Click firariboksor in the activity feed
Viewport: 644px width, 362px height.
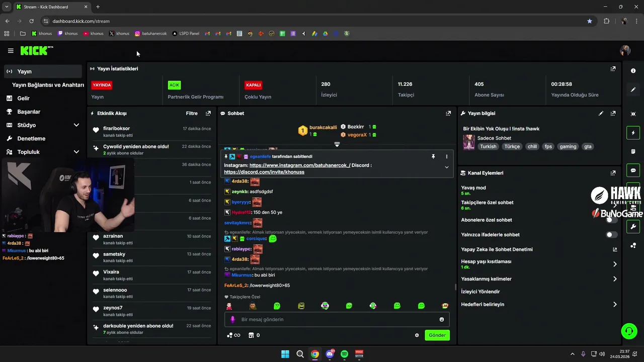(116, 129)
